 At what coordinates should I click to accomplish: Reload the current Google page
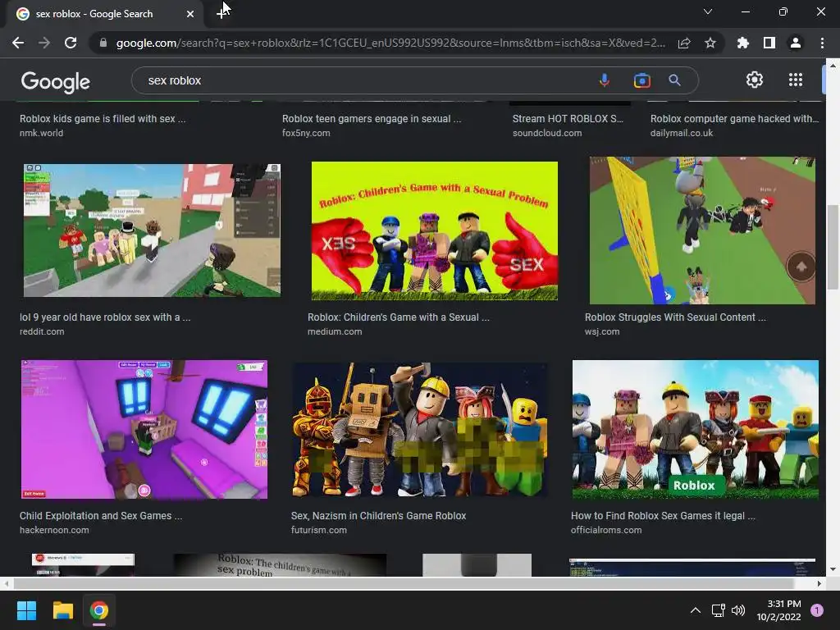71,43
